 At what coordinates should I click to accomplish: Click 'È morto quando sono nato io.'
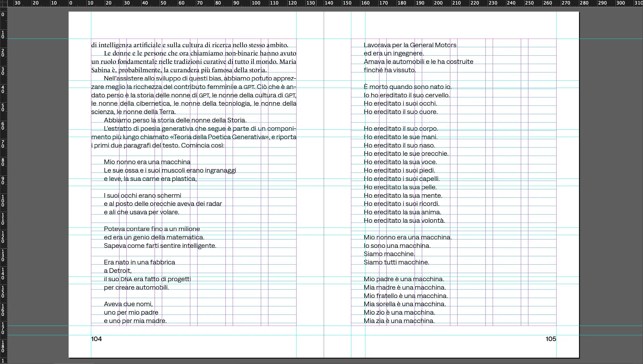(x=408, y=87)
